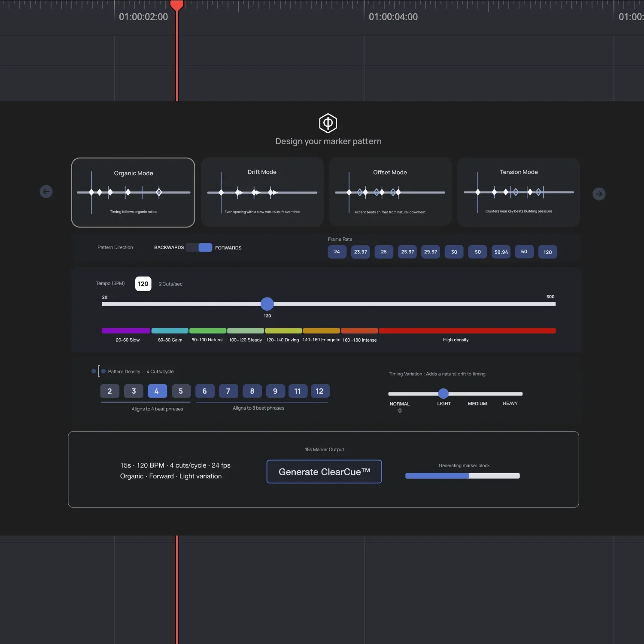Click the red playhead marker on the timeline
644x644 pixels.
(176, 4)
